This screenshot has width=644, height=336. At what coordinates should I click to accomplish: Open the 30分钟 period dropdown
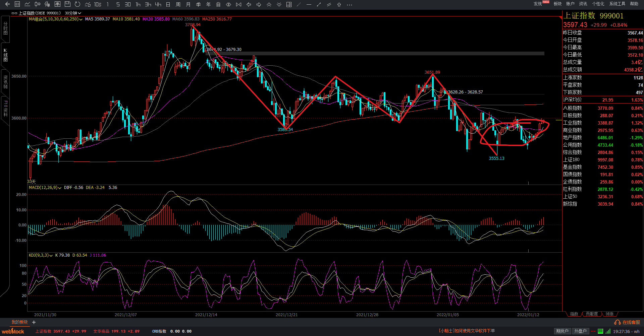click(x=73, y=13)
